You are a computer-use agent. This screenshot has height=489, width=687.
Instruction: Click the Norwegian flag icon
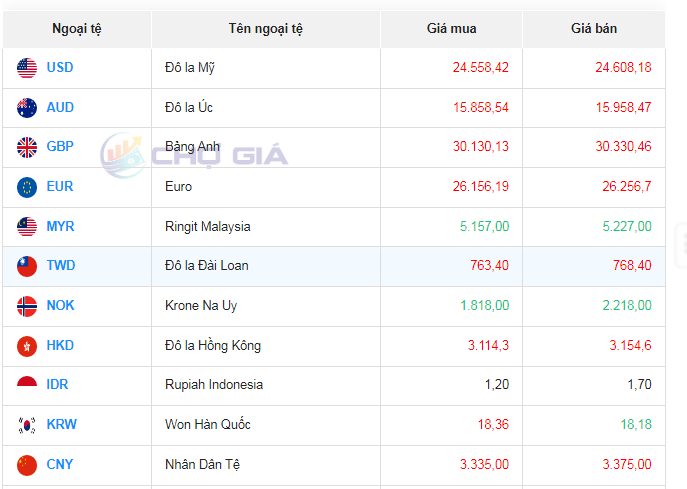tap(27, 306)
